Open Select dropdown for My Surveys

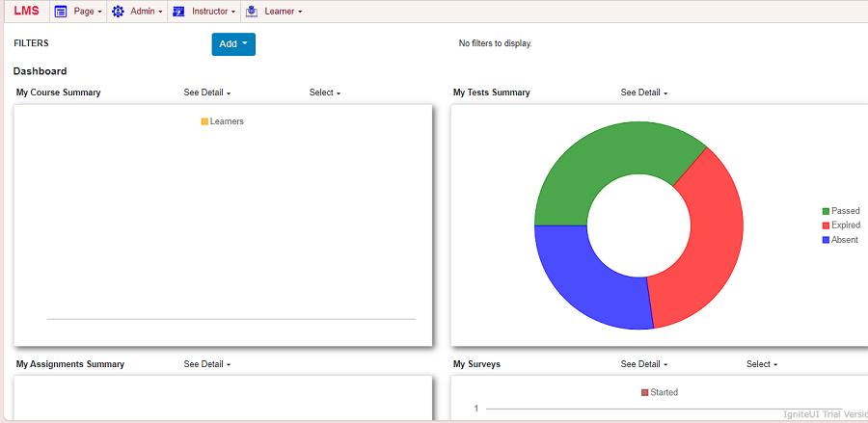click(x=761, y=364)
